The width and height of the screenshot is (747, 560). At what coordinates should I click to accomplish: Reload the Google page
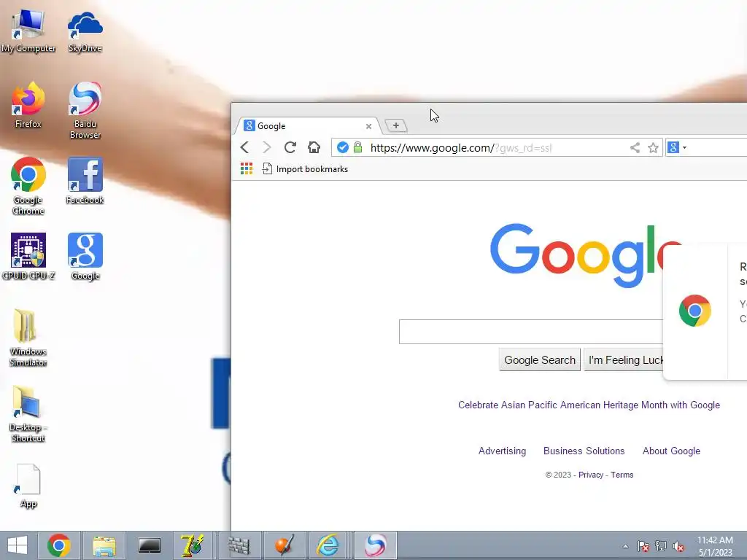point(290,147)
